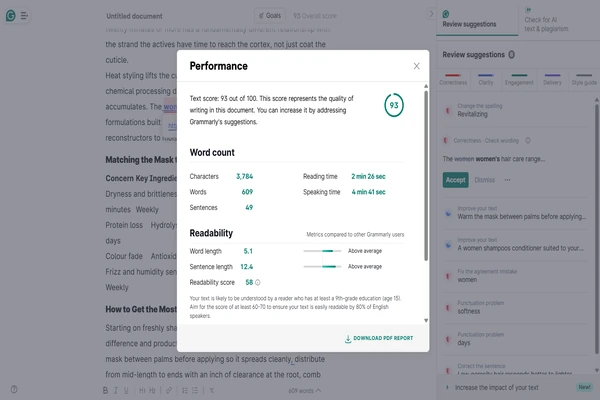Screen dimensions: 600x400
Task: Dismiss the women's wording suggestion
Action: click(484, 180)
